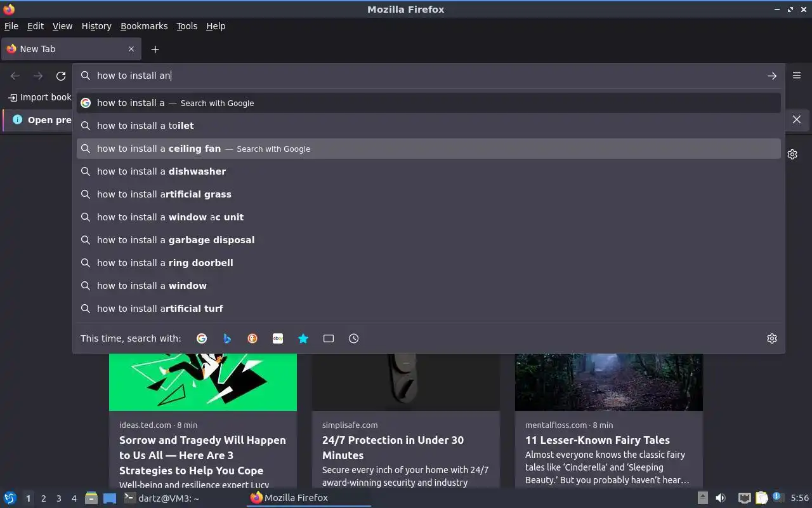This screenshot has height=508, width=812.
Task: Open the new tab page personalize gear
Action: tap(792, 154)
